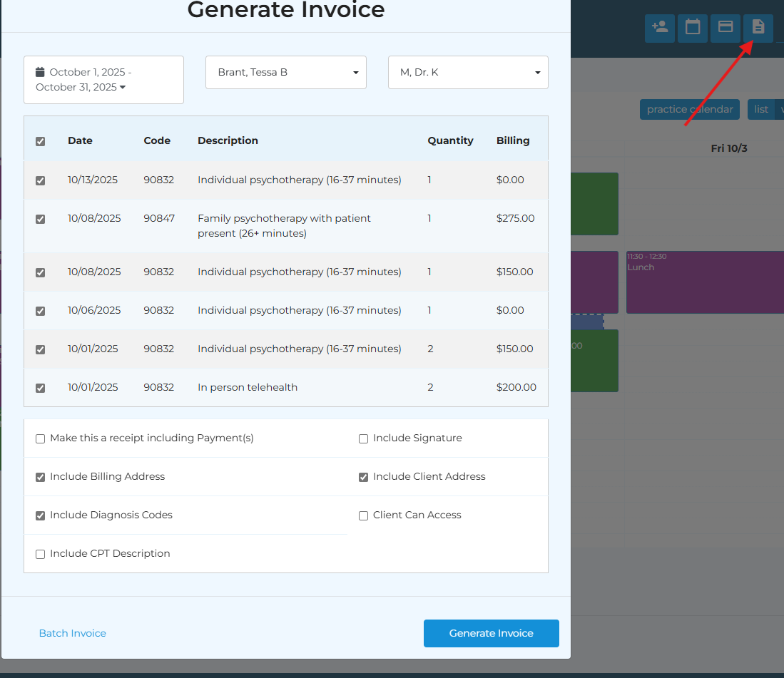This screenshot has height=678, width=784.
Task: Toggle the select-all header checkbox
Action: click(x=41, y=141)
